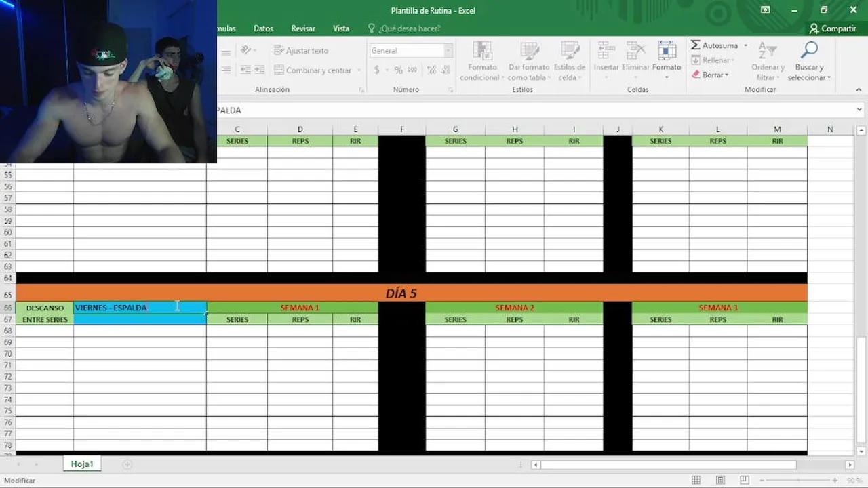Click the SEMANA 2 header in row 66
Screen dimensions: 868x488
pyautogui.click(x=514, y=308)
